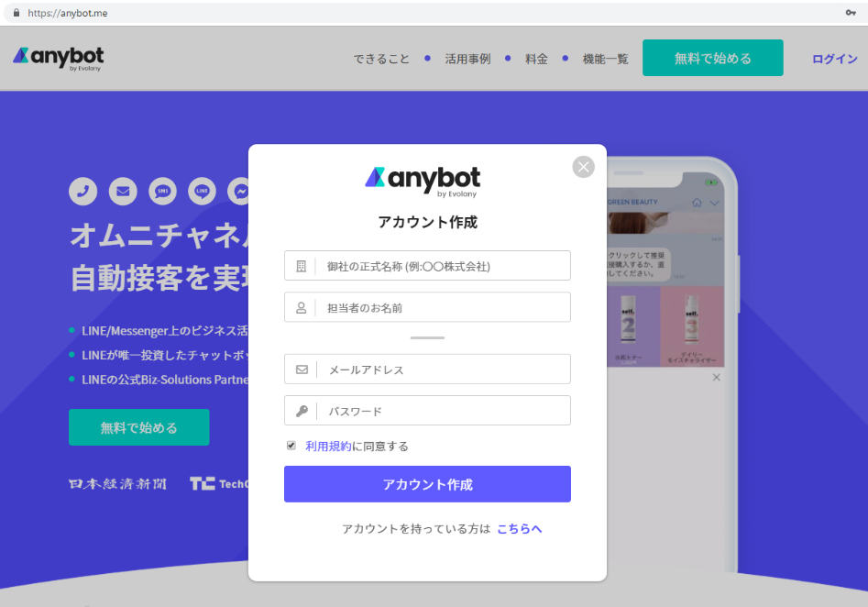This screenshot has height=607, width=868.
Task: Click the LINEの公式Biz-Solutions bullet text
Action: 165,380
